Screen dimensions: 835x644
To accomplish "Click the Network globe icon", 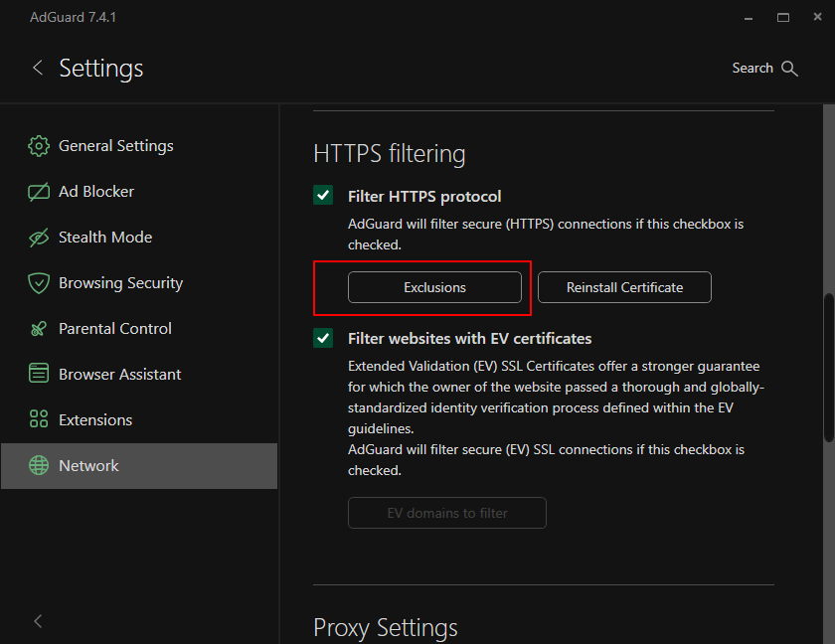I will (x=39, y=466).
